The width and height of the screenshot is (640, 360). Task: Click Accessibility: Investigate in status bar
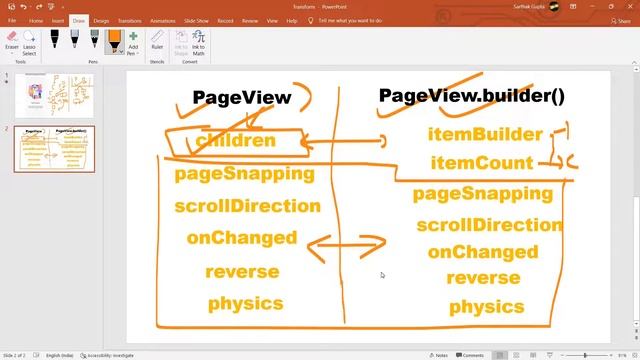click(x=107, y=356)
